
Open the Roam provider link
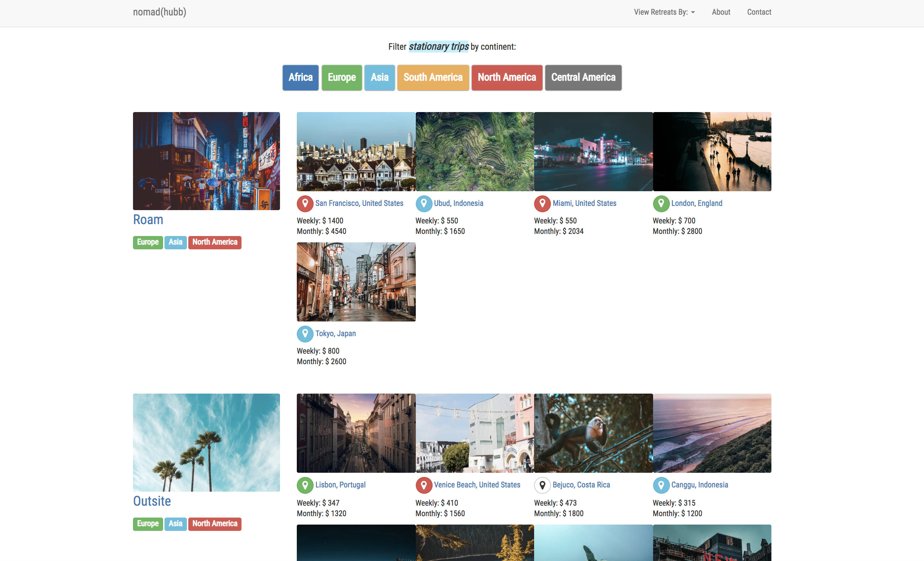[x=148, y=220]
